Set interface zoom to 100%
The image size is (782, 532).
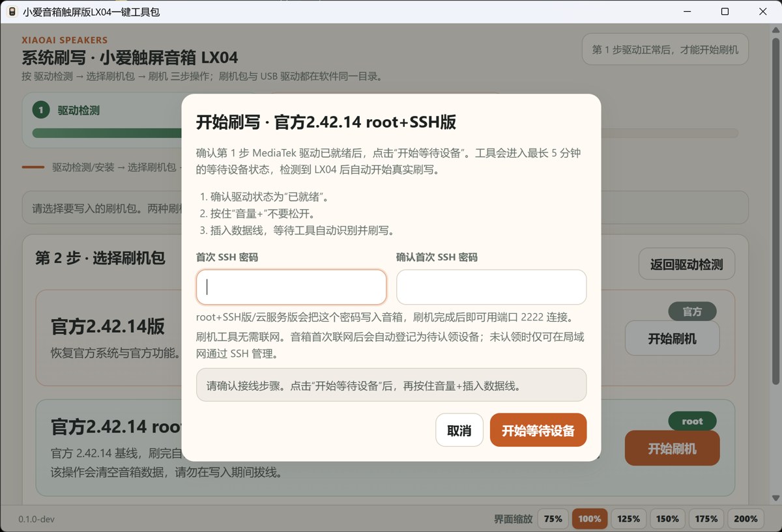590,519
